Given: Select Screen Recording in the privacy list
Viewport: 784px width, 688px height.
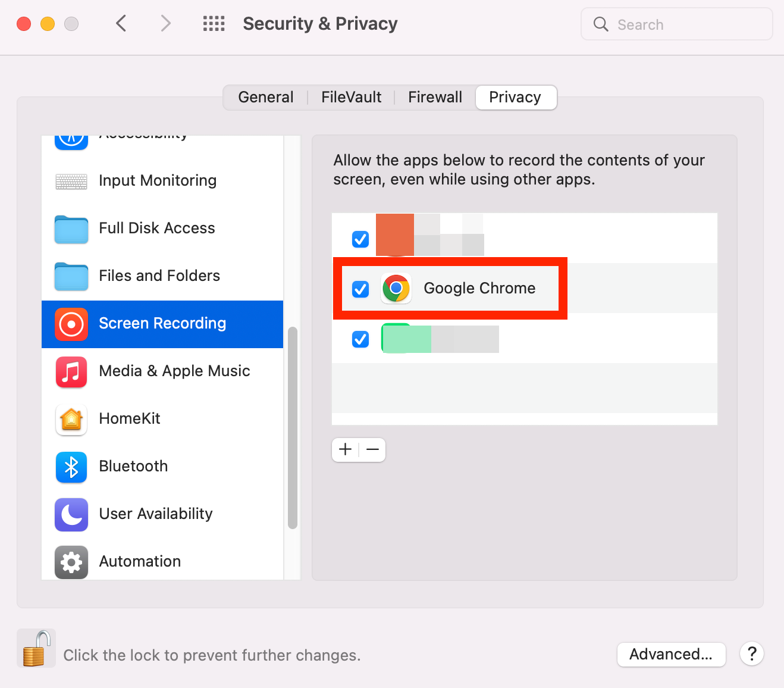Looking at the screenshot, I should [162, 324].
